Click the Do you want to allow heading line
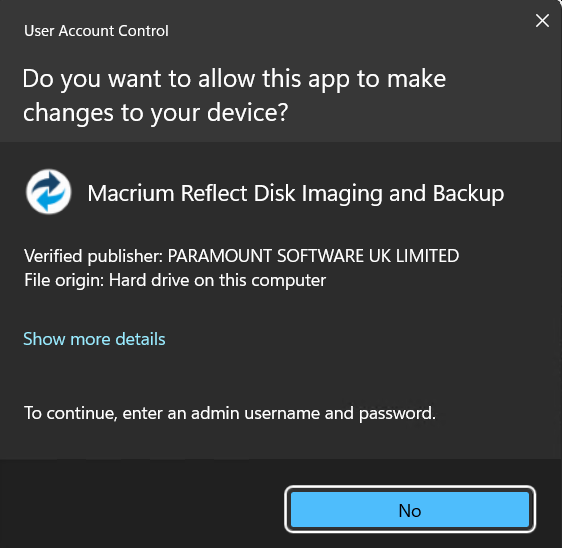The height and width of the screenshot is (548, 562). pyautogui.click(x=234, y=79)
